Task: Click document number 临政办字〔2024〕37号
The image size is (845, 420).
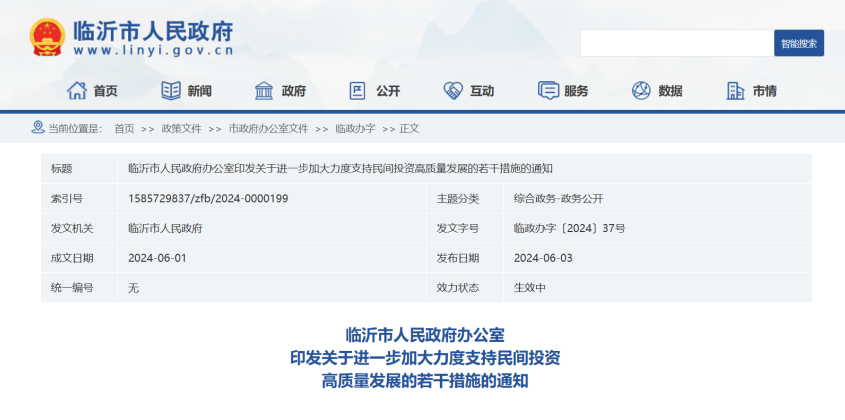Action: (x=570, y=228)
